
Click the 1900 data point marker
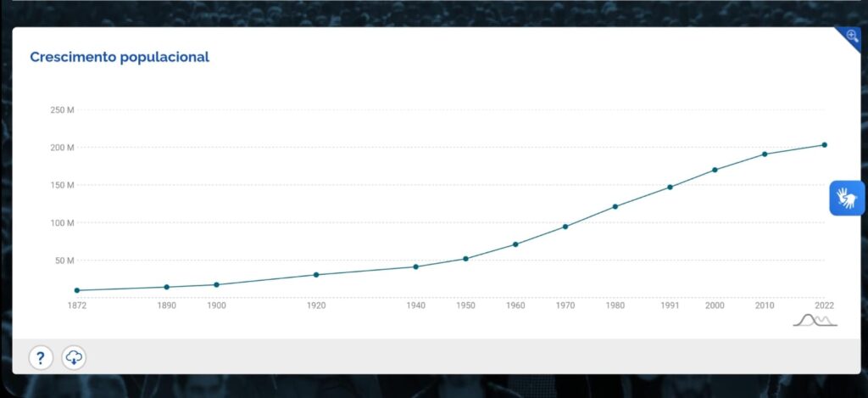point(216,284)
